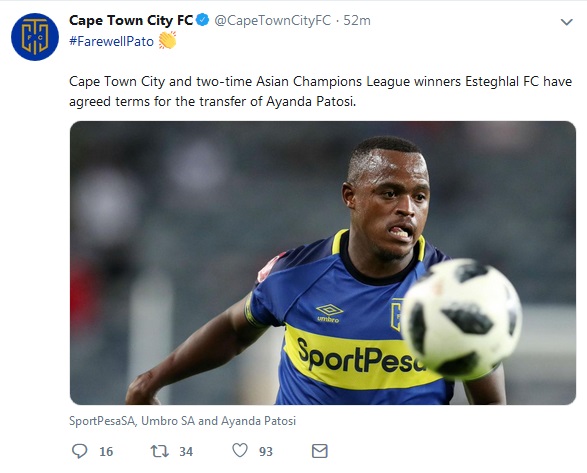The image size is (587, 473).
Task: Click the reply count 16
Action: click(106, 452)
